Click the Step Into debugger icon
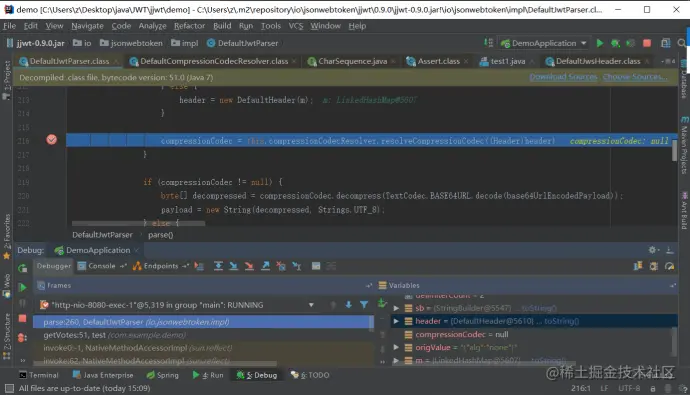This screenshot has height=395, width=690. [x=234, y=266]
